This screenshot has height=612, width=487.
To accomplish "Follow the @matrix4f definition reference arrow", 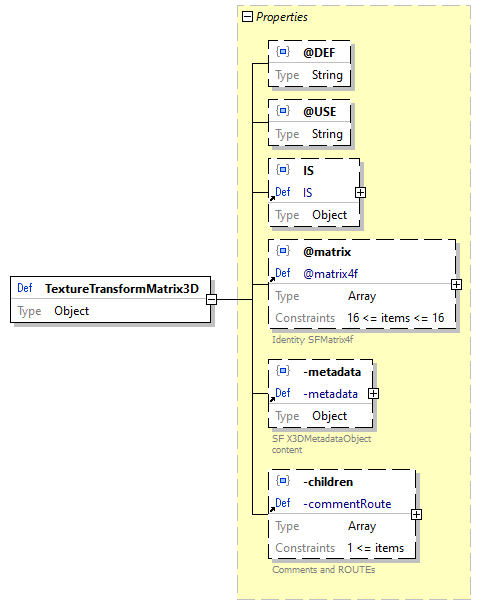I will pyautogui.click(x=272, y=278).
